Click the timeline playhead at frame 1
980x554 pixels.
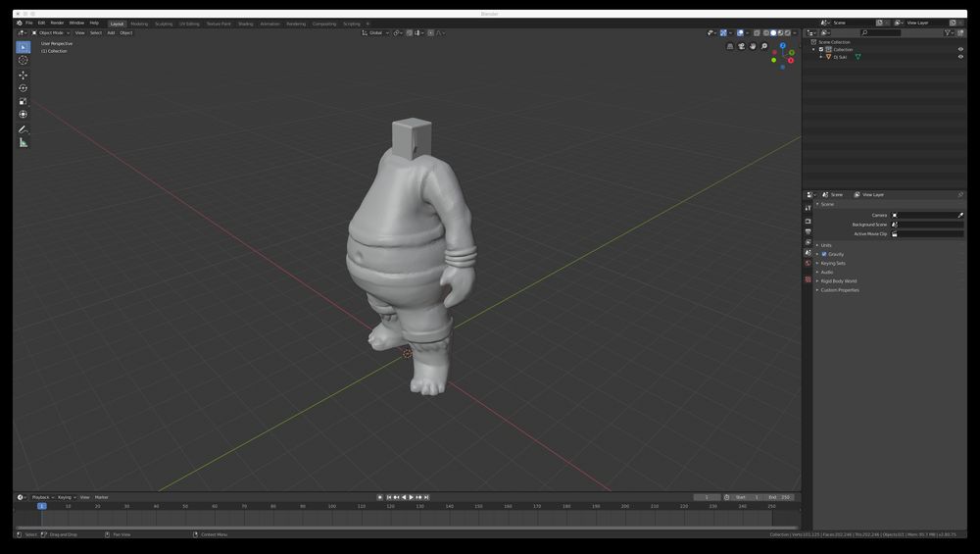42,506
